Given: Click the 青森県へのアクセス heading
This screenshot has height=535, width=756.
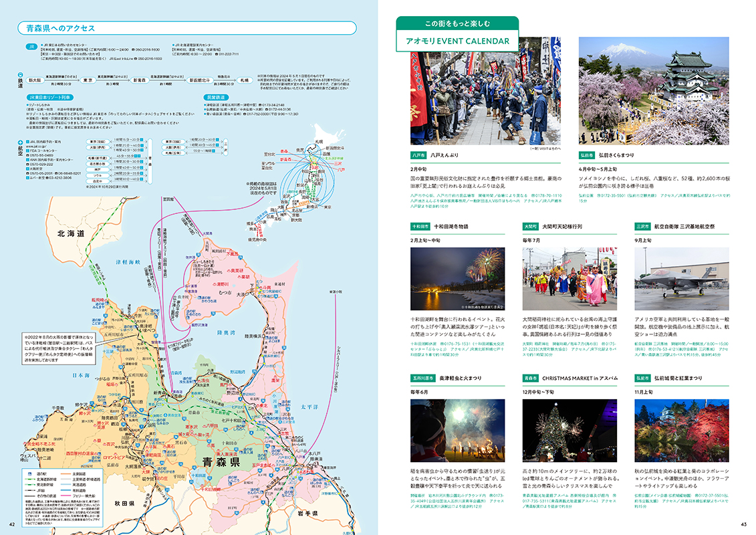Looking at the screenshot, I should pyautogui.click(x=61, y=28).
